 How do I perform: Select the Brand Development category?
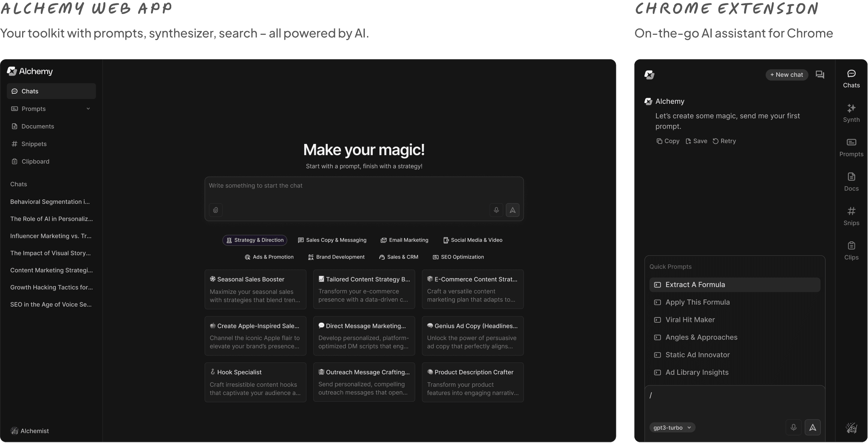point(336,257)
